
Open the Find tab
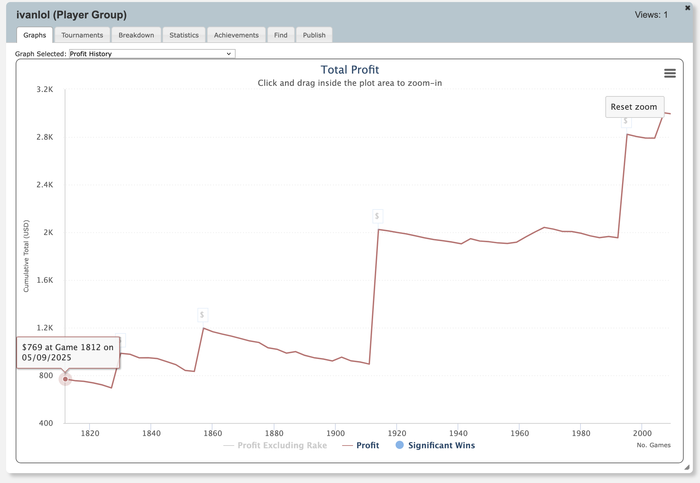pos(281,35)
